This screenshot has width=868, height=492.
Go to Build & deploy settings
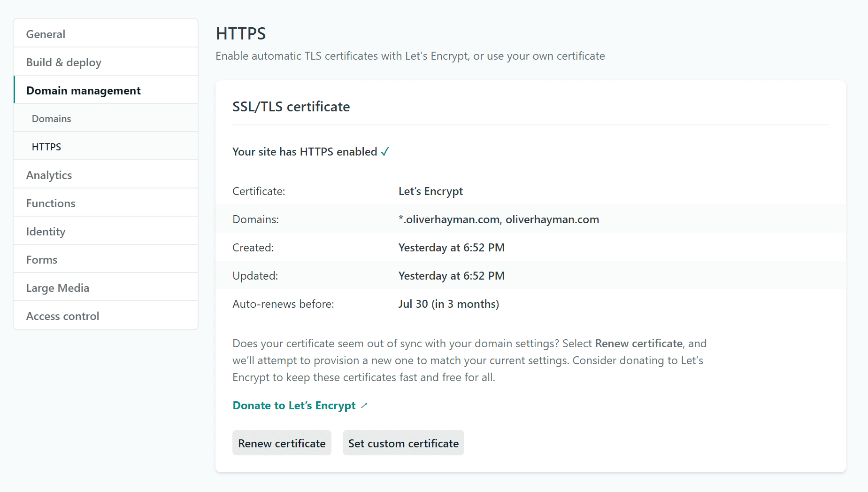106,62
